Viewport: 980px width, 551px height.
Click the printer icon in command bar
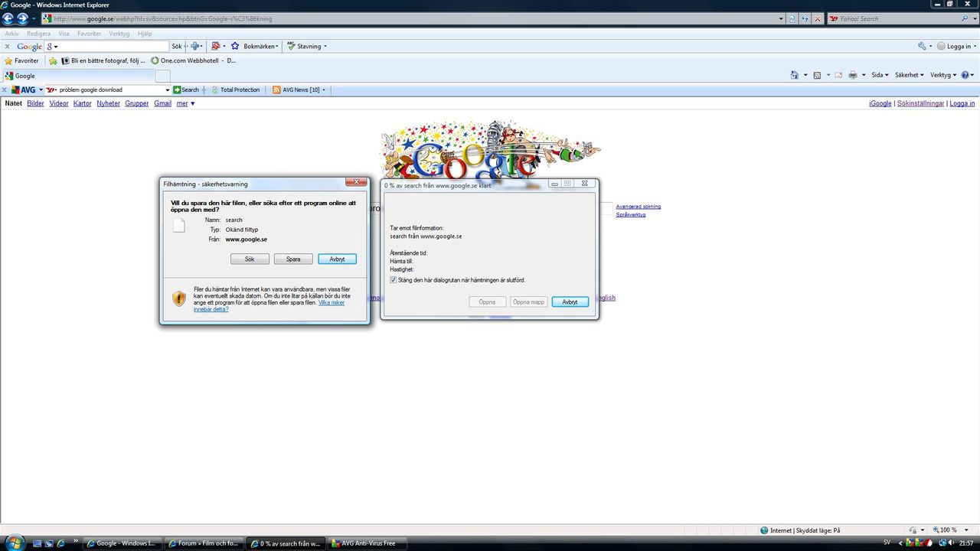pos(852,75)
